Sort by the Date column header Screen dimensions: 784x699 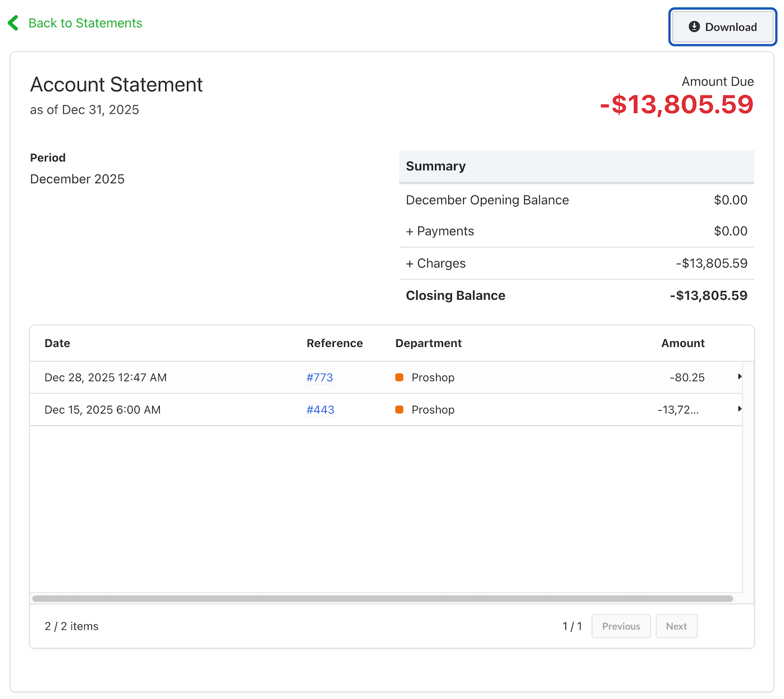(57, 343)
